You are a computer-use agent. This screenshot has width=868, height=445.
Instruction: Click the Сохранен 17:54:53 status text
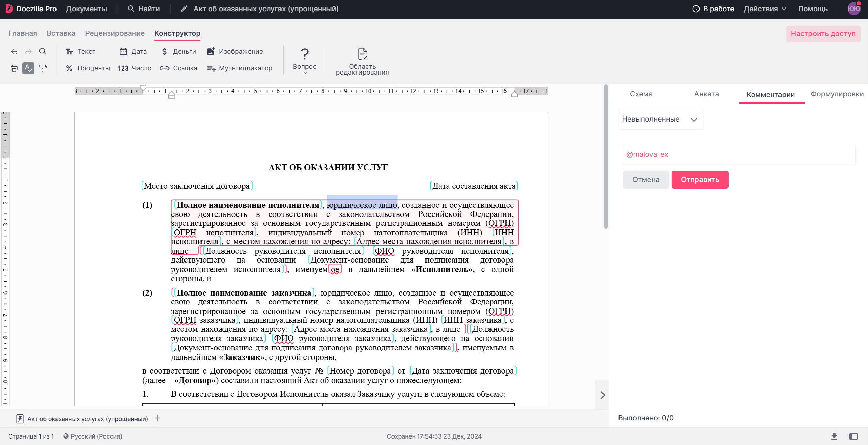click(434, 436)
